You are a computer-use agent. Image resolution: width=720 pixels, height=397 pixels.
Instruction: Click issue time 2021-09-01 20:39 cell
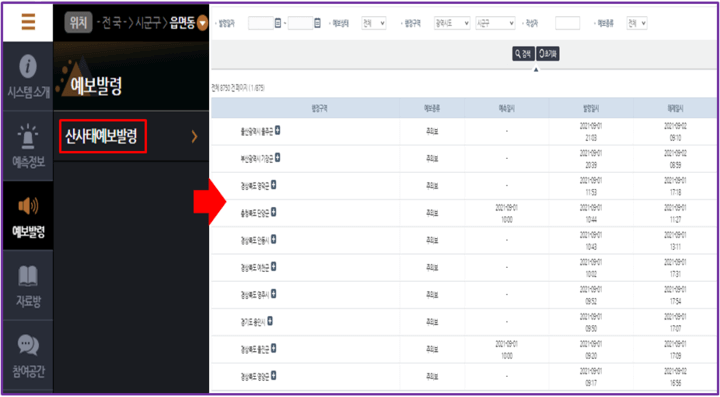pos(590,158)
